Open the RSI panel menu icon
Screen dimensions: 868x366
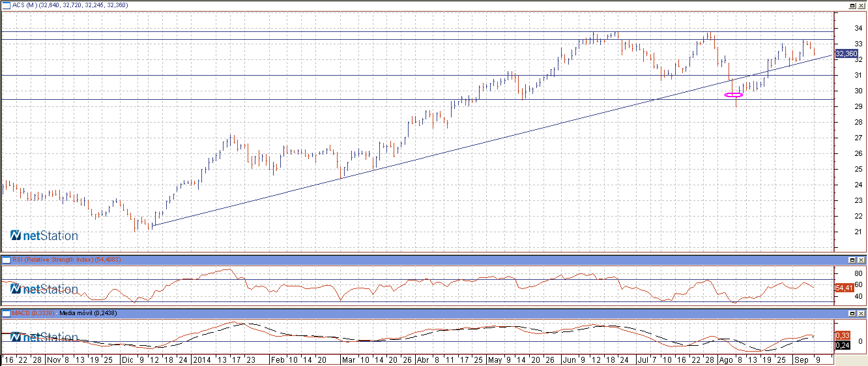(x=6, y=260)
